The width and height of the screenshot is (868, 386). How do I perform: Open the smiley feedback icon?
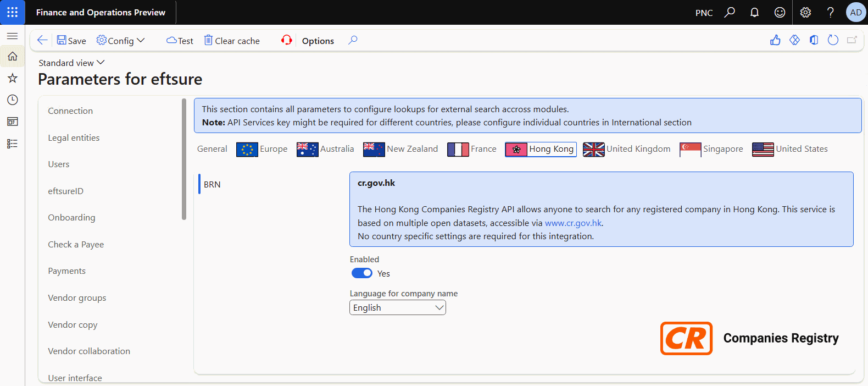(x=780, y=12)
